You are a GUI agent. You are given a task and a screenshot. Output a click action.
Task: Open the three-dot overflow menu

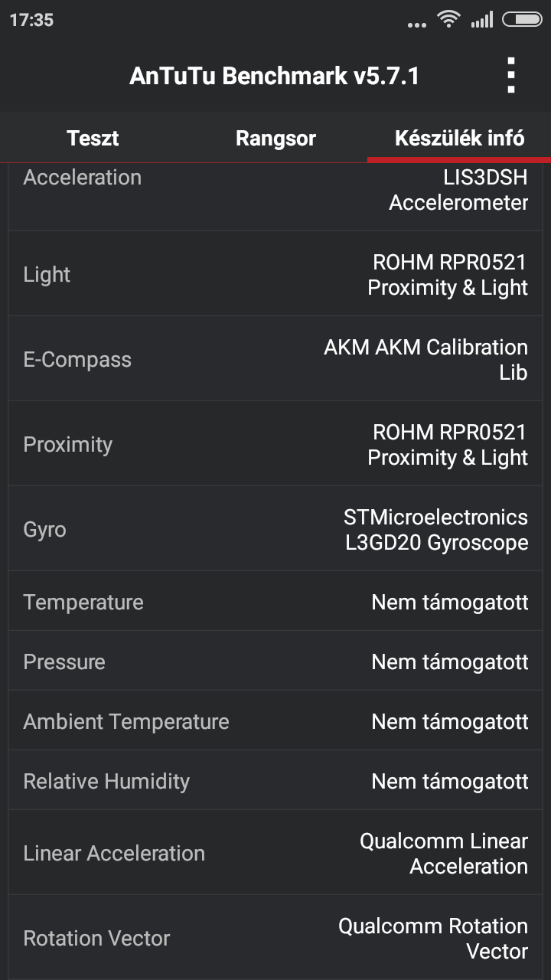(511, 76)
